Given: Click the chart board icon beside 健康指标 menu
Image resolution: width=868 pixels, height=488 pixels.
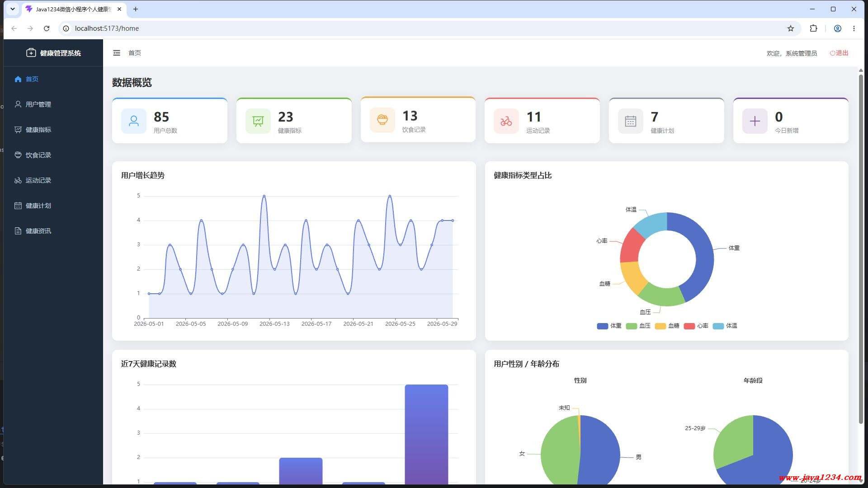Looking at the screenshot, I should pos(18,130).
